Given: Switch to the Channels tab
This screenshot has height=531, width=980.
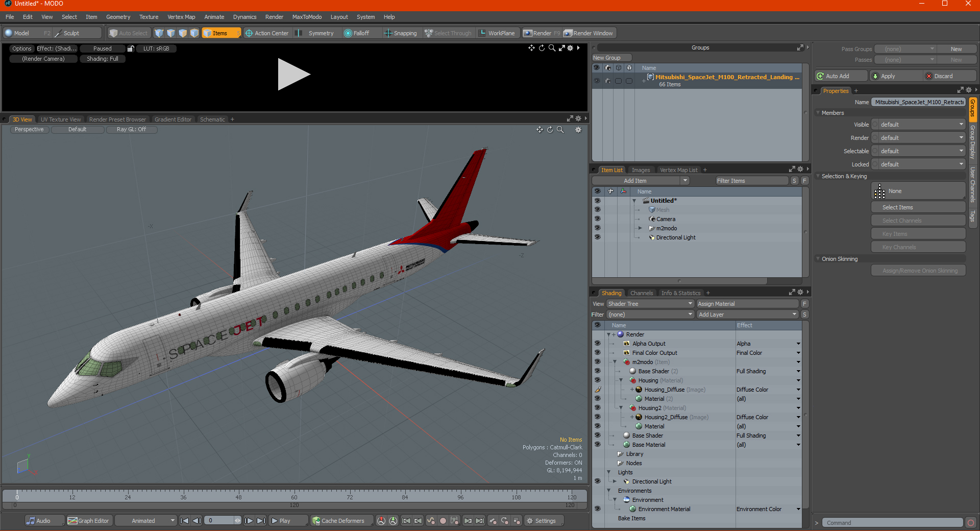Looking at the screenshot, I should click(641, 293).
